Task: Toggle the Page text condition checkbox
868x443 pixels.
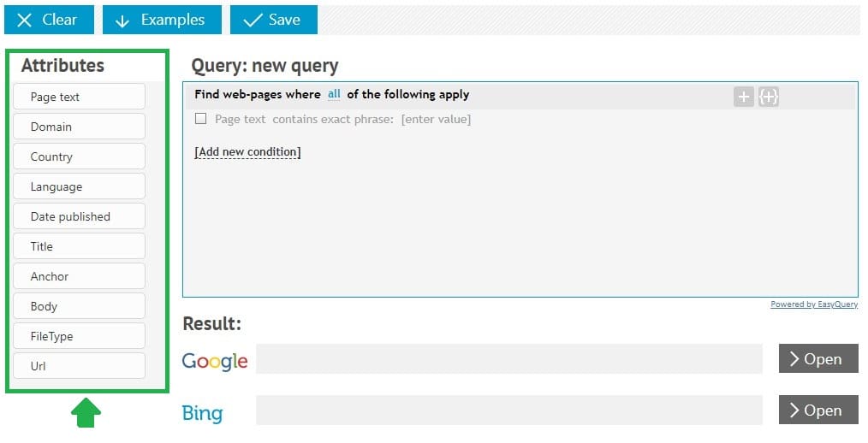Action: pos(201,118)
